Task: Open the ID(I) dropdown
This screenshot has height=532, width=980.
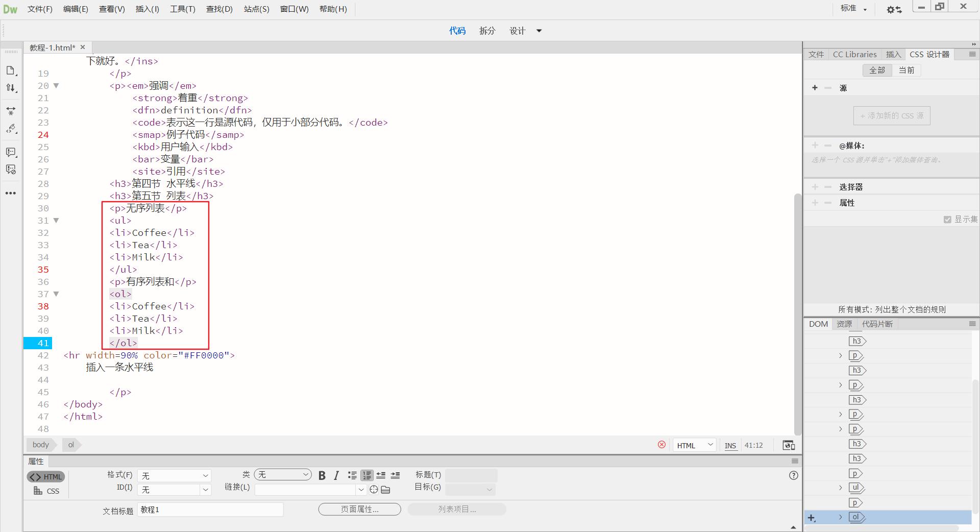Action: 174,490
